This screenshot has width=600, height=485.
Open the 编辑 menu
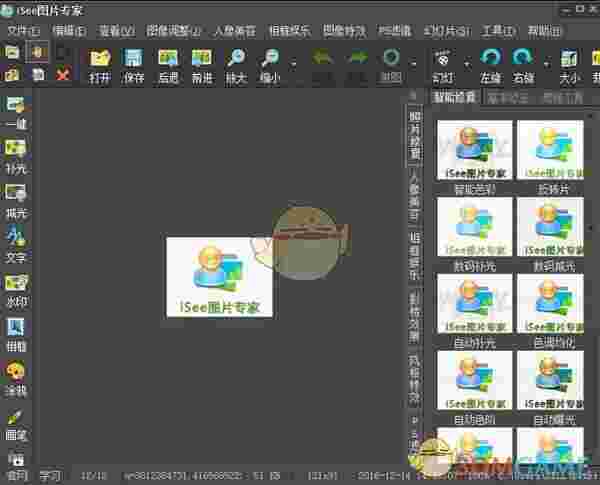pyautogui.click(x=69, y=31)
